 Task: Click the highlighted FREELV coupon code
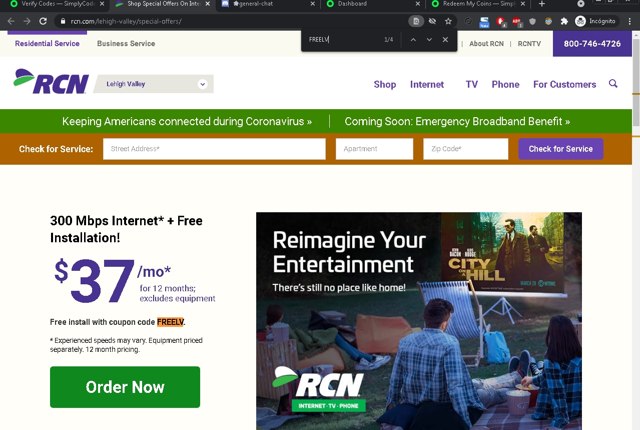pos(170,322)
